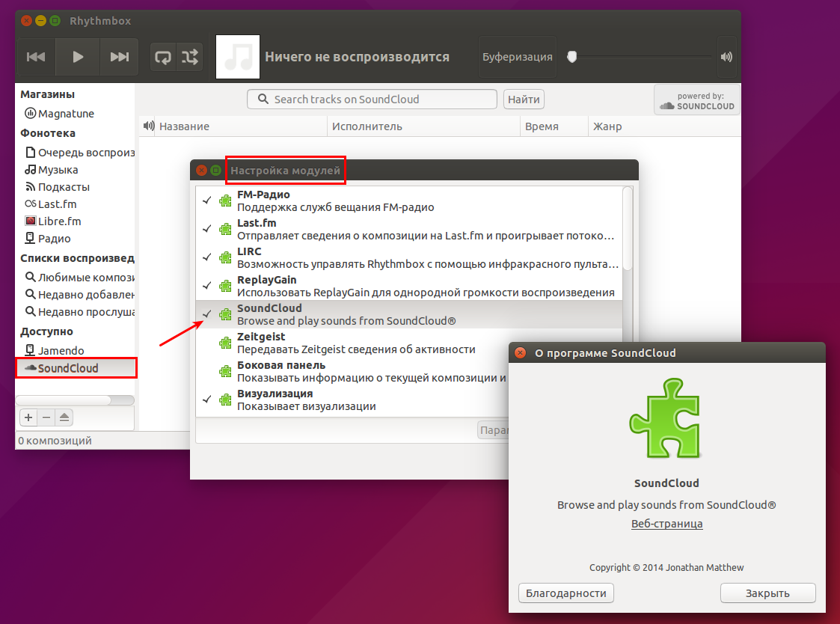Screen dimensions: 840x624
Task: Select the Визуализация plugin row text
Action: click(307, 400)
